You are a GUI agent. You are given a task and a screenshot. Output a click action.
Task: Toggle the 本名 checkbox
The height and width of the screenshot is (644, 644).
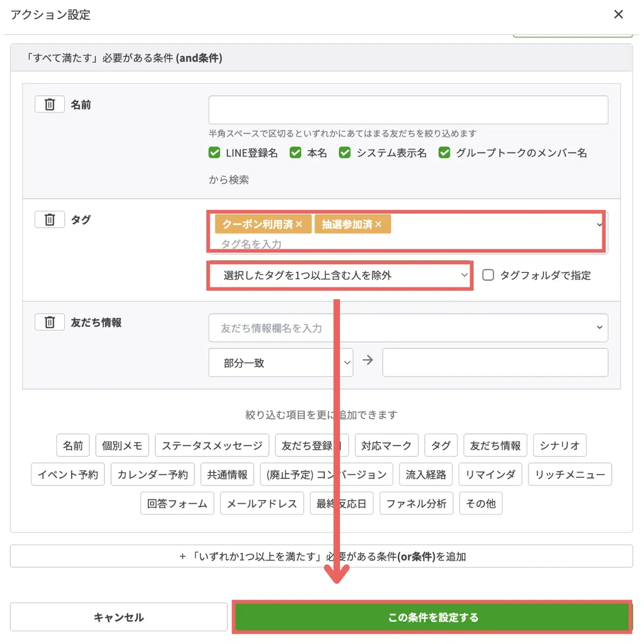(295, 153)
